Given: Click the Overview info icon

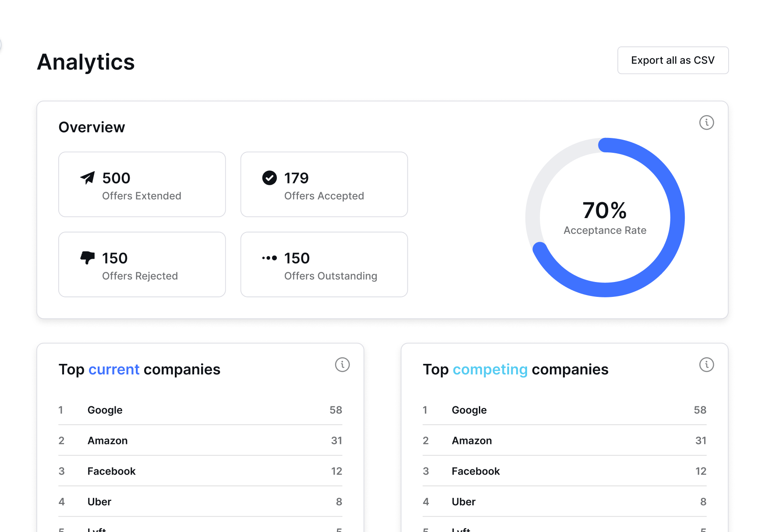Looking at the screenshot, I should pos(706,123).
